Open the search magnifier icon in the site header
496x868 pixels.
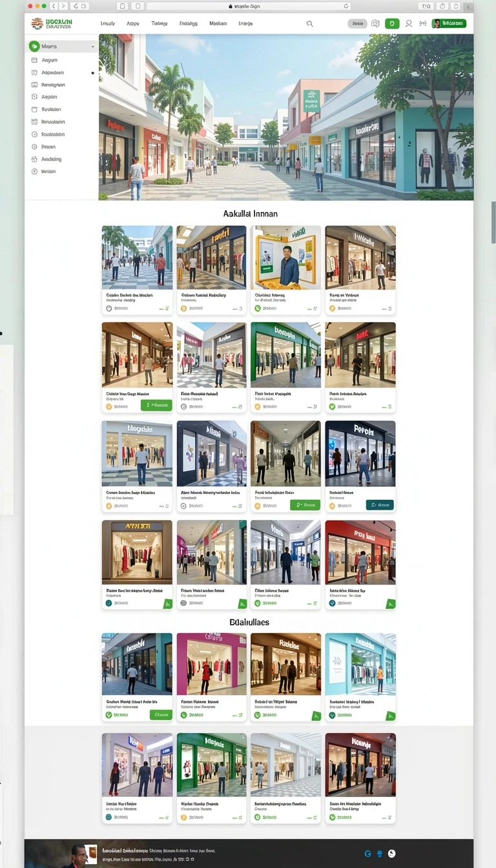(x=309, y=23)
